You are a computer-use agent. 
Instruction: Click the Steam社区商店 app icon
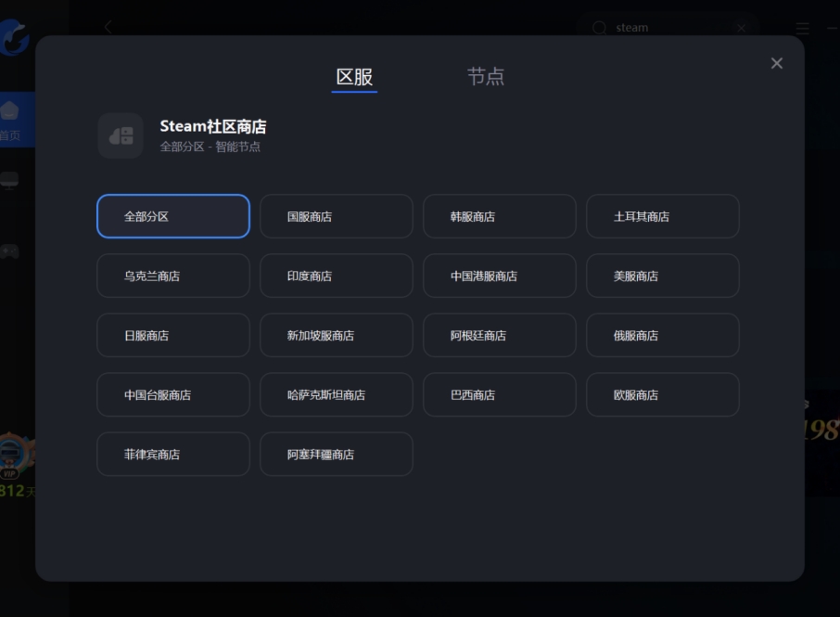coord(121,135)
